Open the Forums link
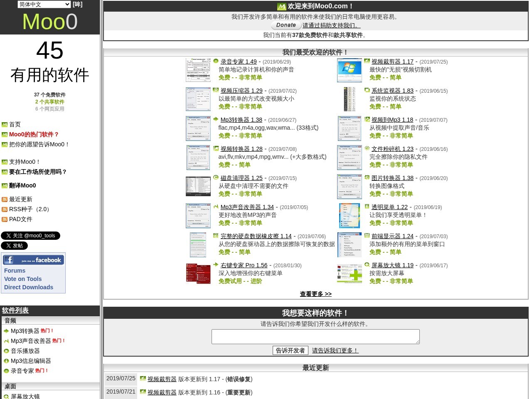Screen dimensions: 532x399 click(15, 271)
